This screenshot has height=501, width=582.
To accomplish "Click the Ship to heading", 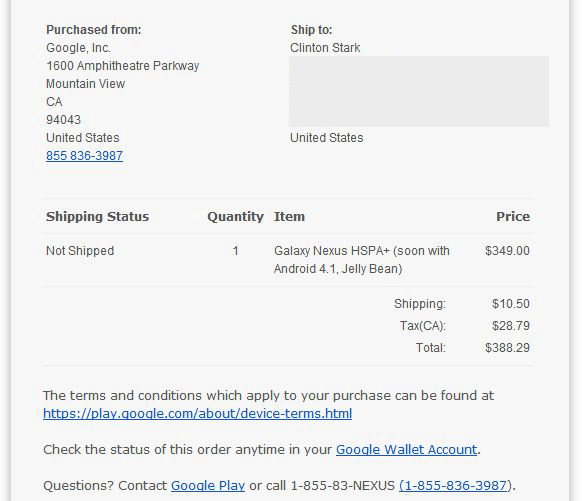I will pyautogui.click(x=311, y=30).
